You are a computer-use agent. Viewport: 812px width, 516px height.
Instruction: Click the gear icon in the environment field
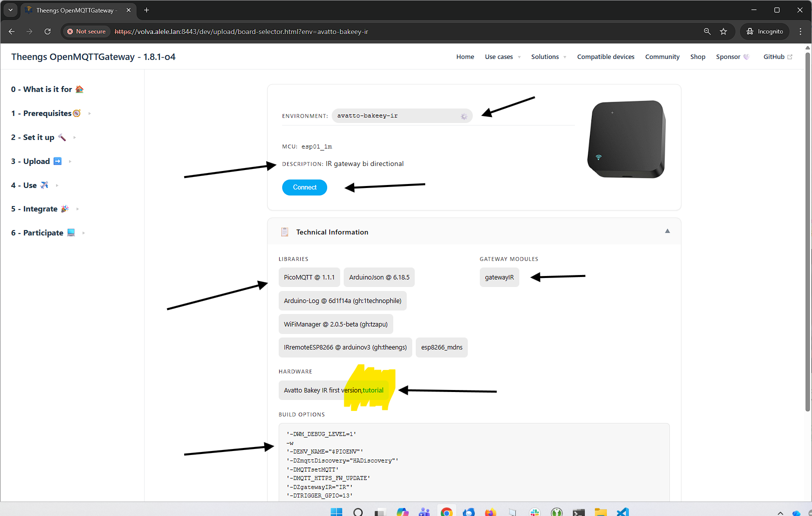(464, 116)
